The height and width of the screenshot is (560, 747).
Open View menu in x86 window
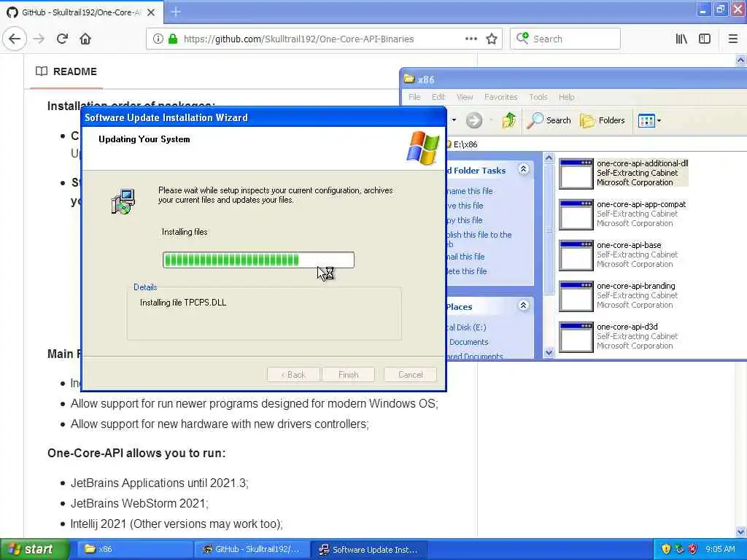[x=465, y=97]
